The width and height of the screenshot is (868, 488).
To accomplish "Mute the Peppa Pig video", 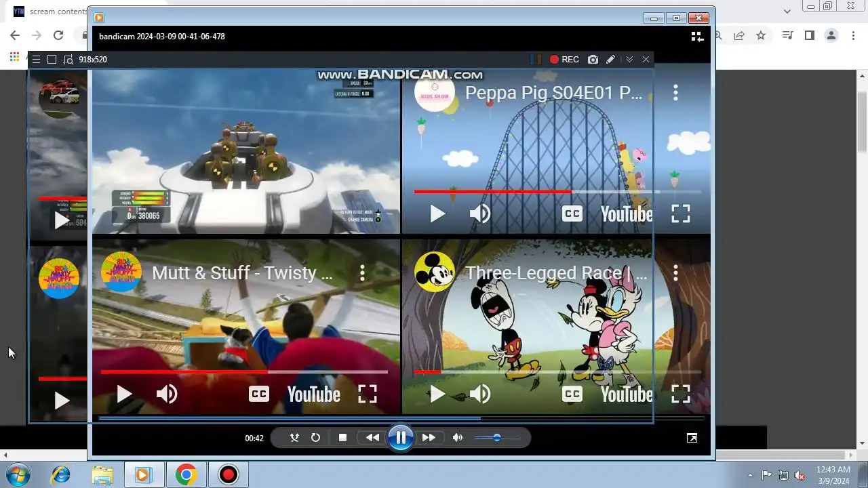I will (480, 214).
